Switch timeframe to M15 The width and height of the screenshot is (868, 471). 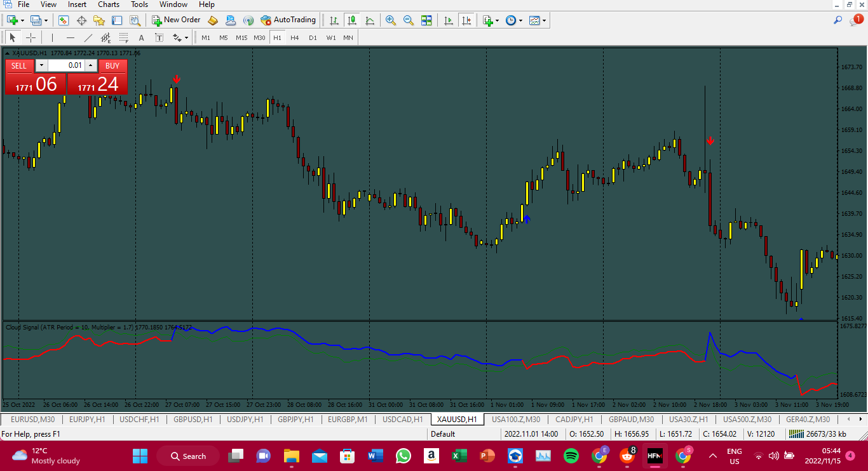pyautogui.click(x=241, y=37)
